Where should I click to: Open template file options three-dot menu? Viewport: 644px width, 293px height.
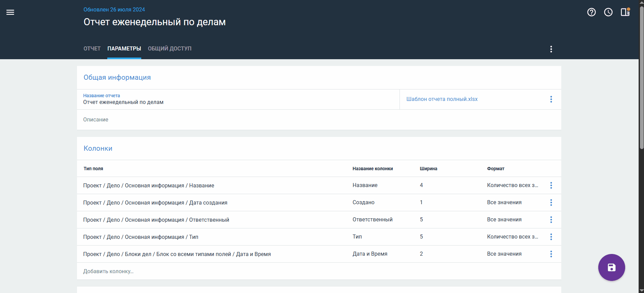coord(551,99)
